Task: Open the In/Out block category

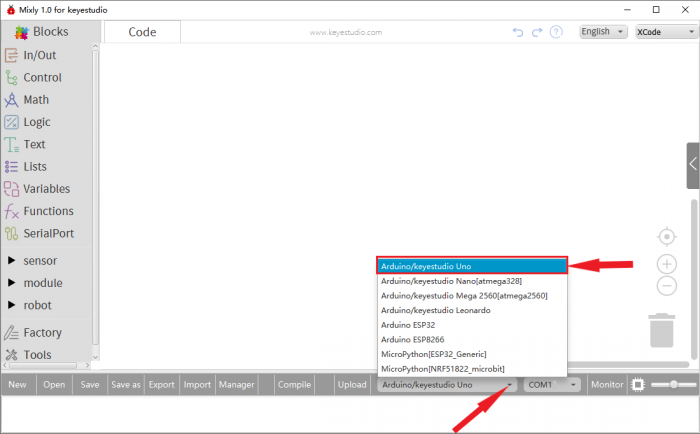Action: point(39,55)
